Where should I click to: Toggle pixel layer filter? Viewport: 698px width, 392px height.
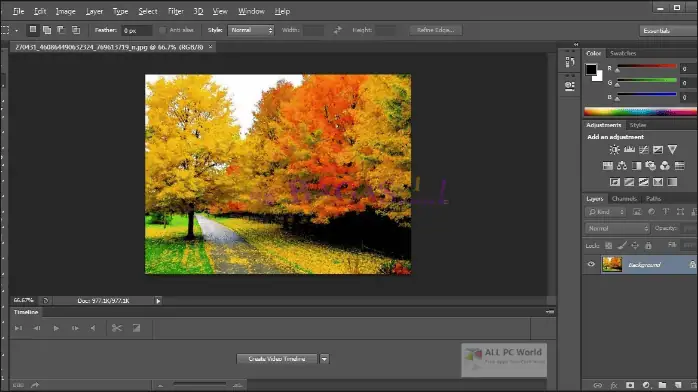pyautogui.click(x=637, y=212)
